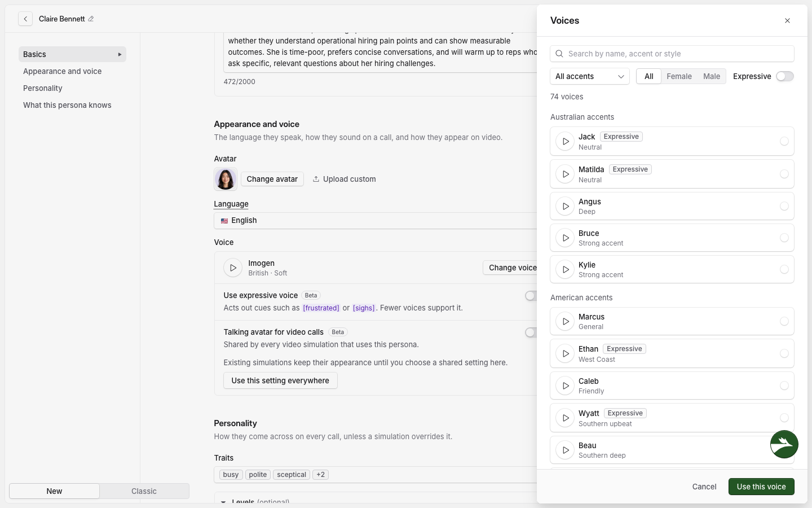Viewport: 812px width, 508px height.
Task: Play the Wyatt voice sample
Action: [x=565, y=418]
